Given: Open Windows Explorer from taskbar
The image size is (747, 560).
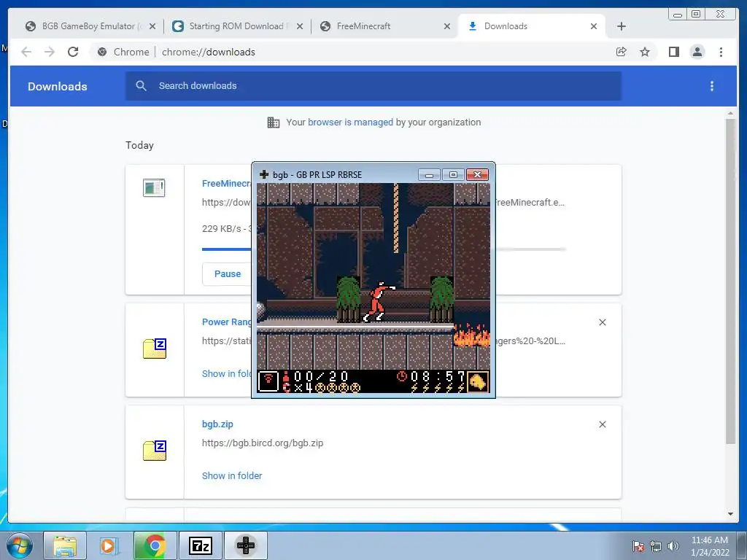Looking at the screenshot, I should point(65,545).
